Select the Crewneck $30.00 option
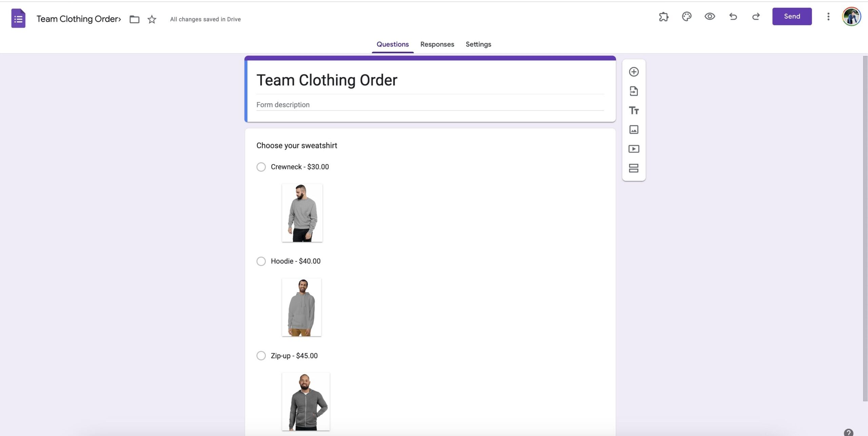868x436 pixels. click(x=261, y=167)
